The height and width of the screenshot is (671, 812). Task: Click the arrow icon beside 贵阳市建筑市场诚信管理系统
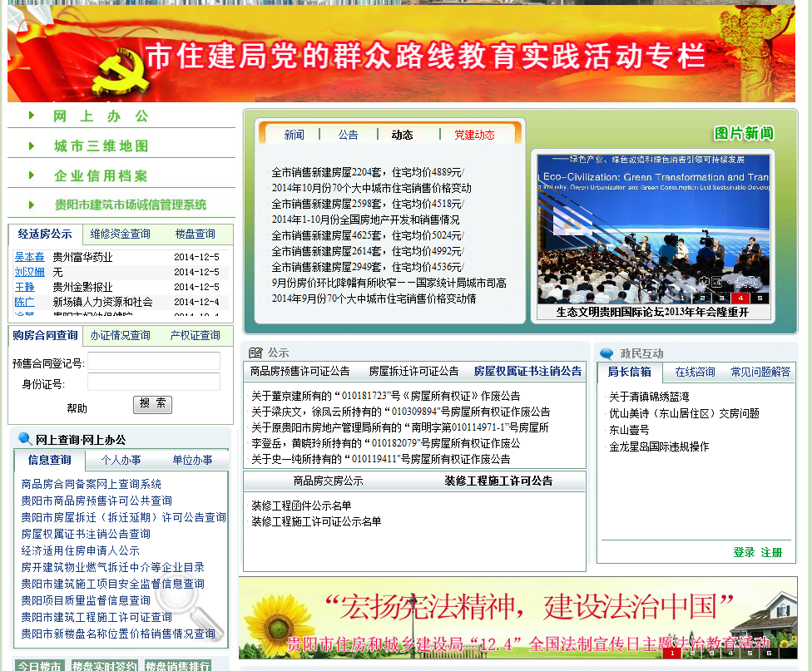[x=32, y=205]
